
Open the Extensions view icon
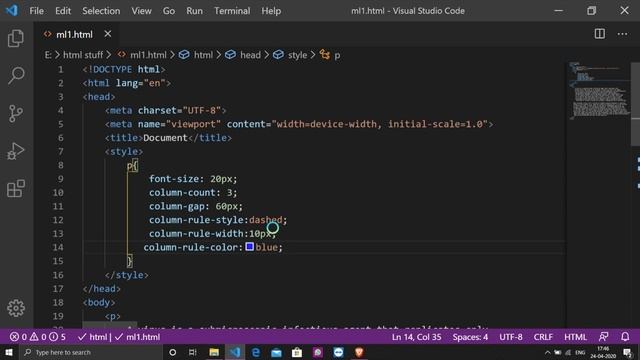click(16, 188)
